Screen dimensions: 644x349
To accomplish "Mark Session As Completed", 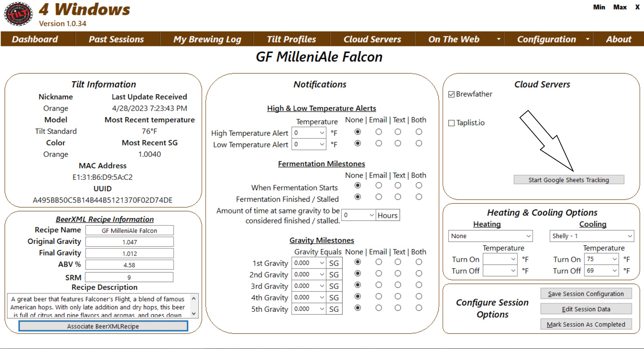I will tap(586, 324).
